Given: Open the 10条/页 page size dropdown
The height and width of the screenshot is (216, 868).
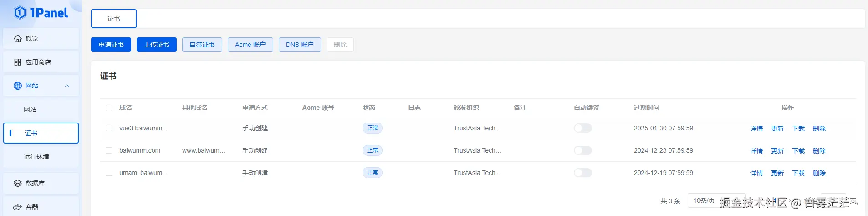Looking at the screenshot, I should pos(704,201).
